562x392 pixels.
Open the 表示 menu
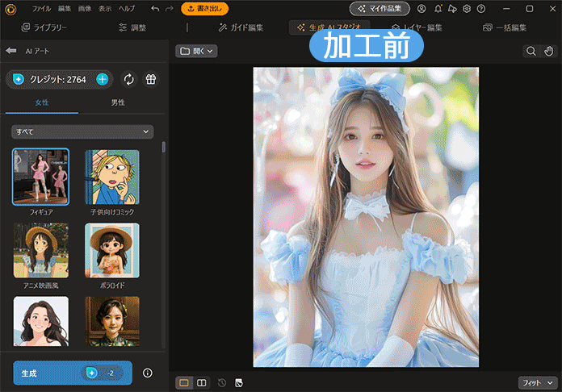click(105, 9)
